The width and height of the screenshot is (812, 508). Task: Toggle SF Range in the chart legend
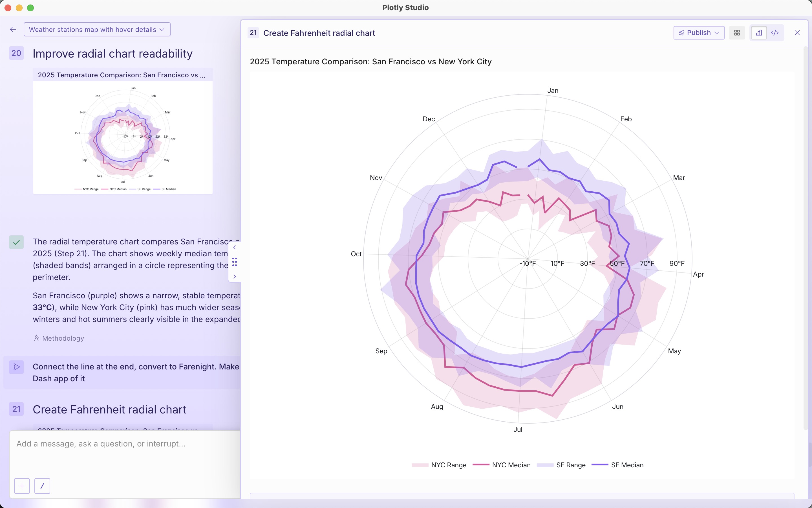tap(561, 465)
